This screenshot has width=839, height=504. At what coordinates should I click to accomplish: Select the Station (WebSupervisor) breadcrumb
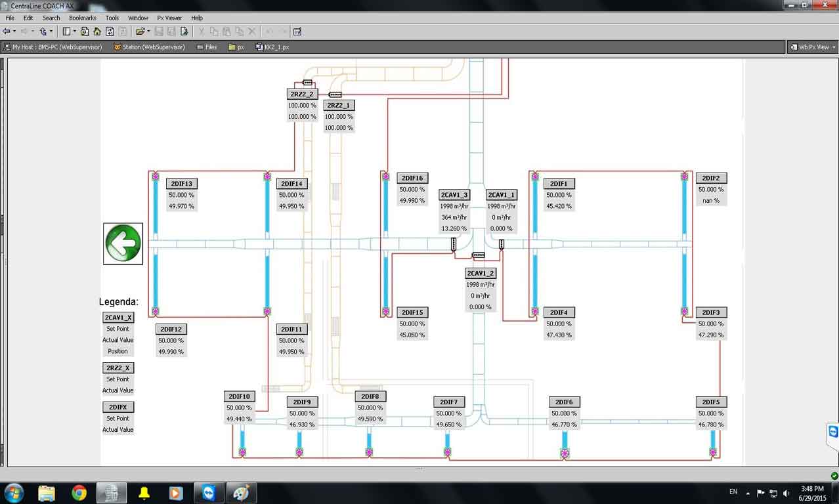(x=149, y=47)
